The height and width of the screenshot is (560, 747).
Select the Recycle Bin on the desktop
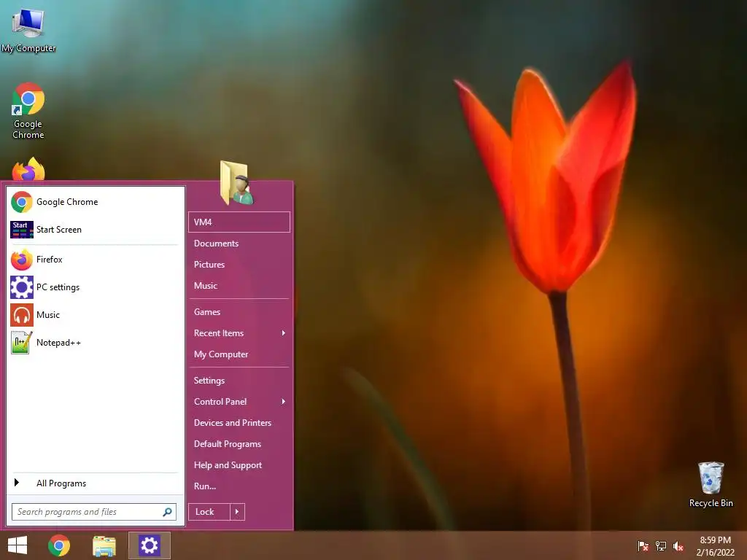(711, 484)
